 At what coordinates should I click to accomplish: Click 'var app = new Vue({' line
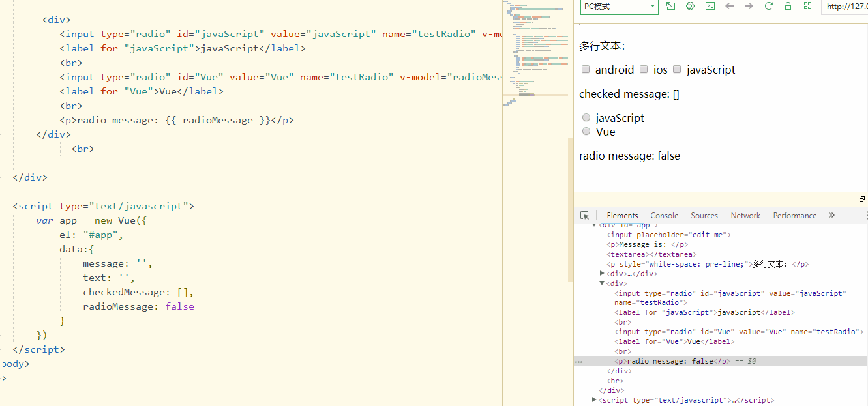point(91,220)
